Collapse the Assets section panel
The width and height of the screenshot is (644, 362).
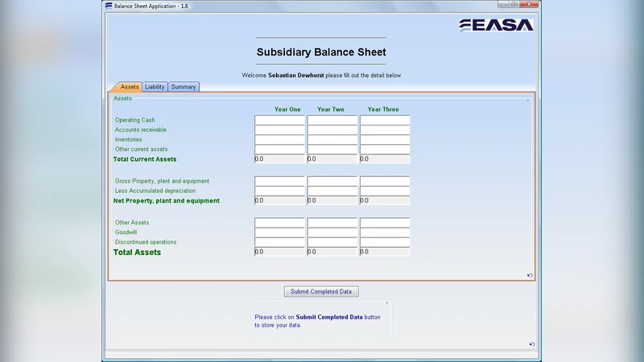coord(528,100)
